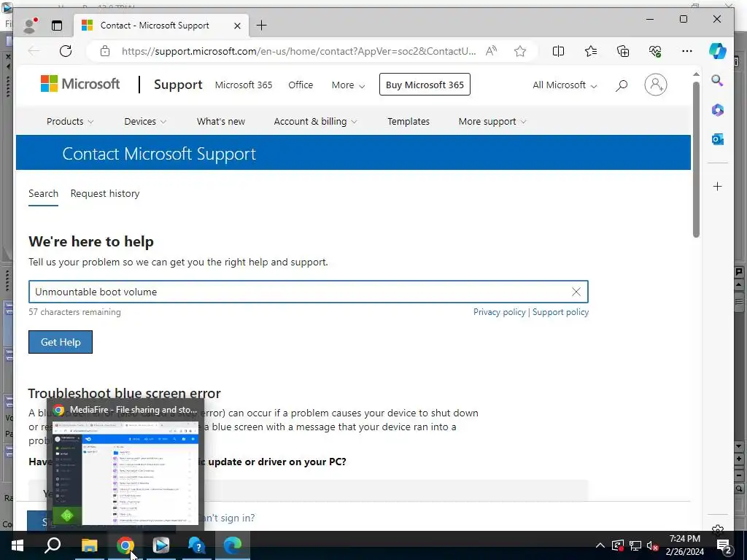Screen dimensions: 747x560
Task: Go to Microsoft 365 link
Action: [244, 85]
